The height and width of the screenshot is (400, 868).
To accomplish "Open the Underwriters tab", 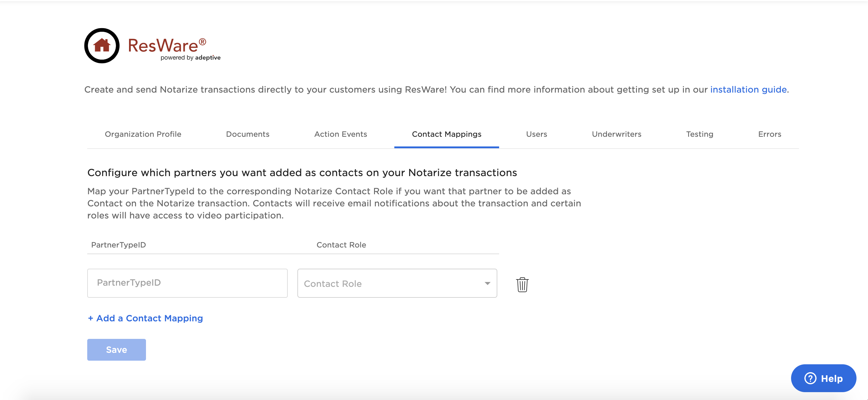I will 616,134.
